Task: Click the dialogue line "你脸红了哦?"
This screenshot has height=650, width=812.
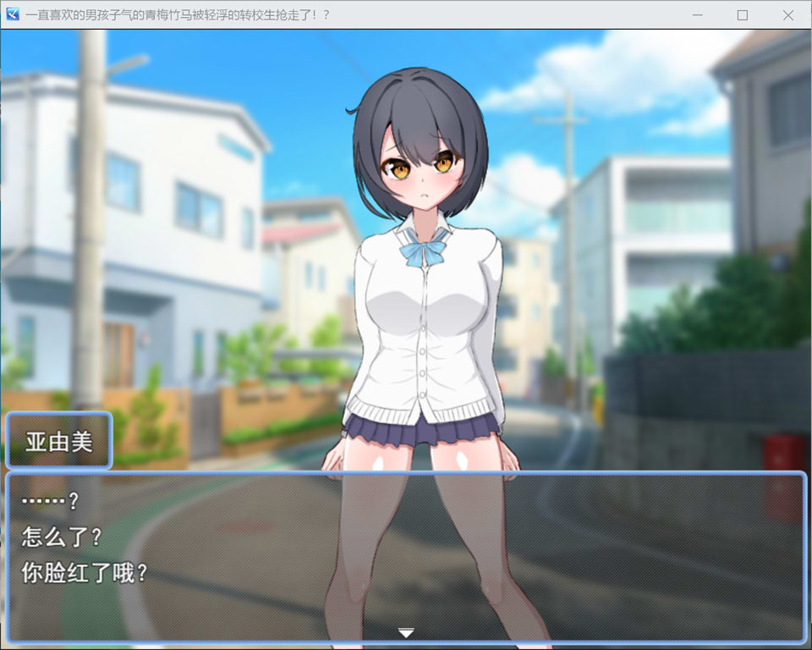Action: pyautogui.click(x=85, y=573)
